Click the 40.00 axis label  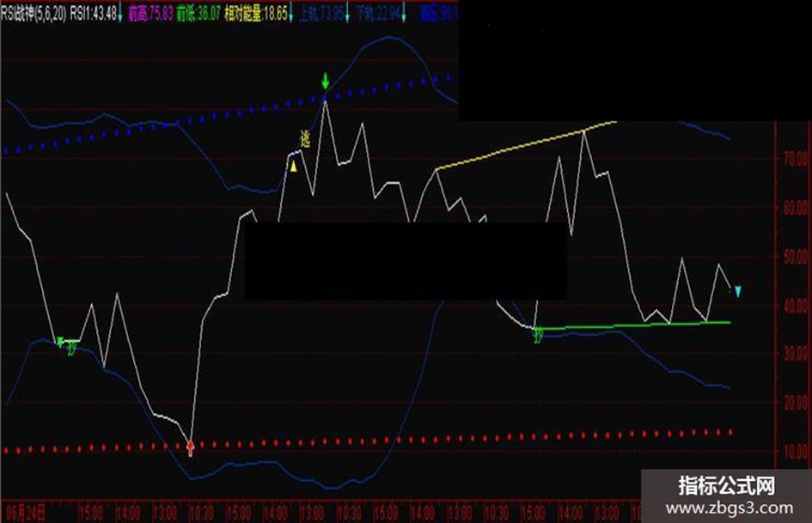point(795,306)
